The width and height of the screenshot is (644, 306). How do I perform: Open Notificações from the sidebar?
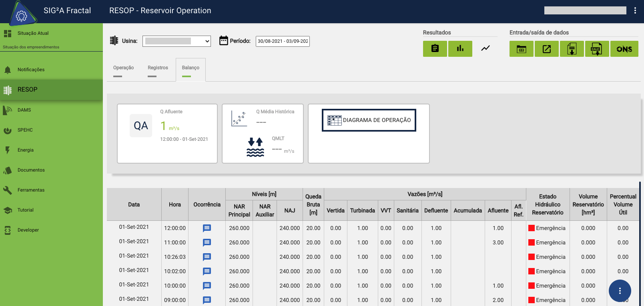pyautogui.click(x=31, y=70)
